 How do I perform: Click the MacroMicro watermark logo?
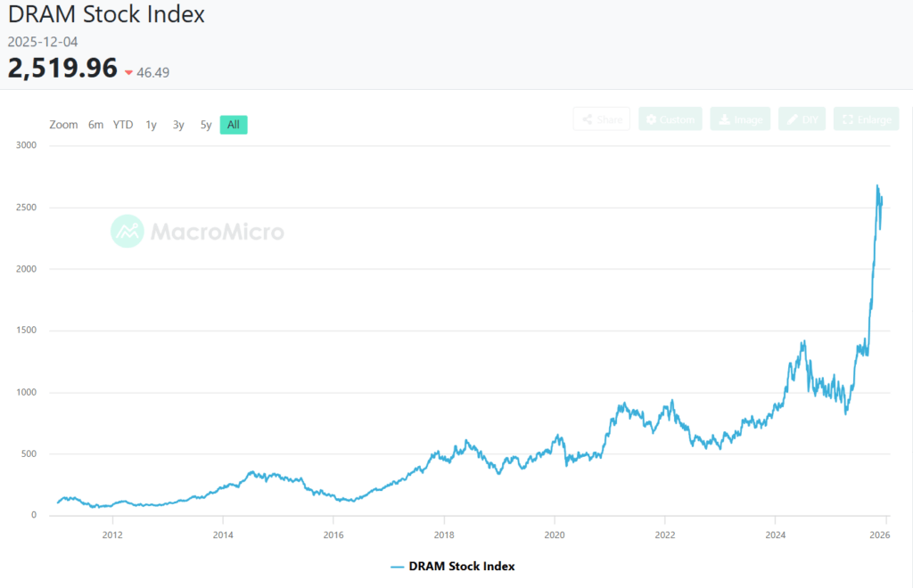pos(127,232)
